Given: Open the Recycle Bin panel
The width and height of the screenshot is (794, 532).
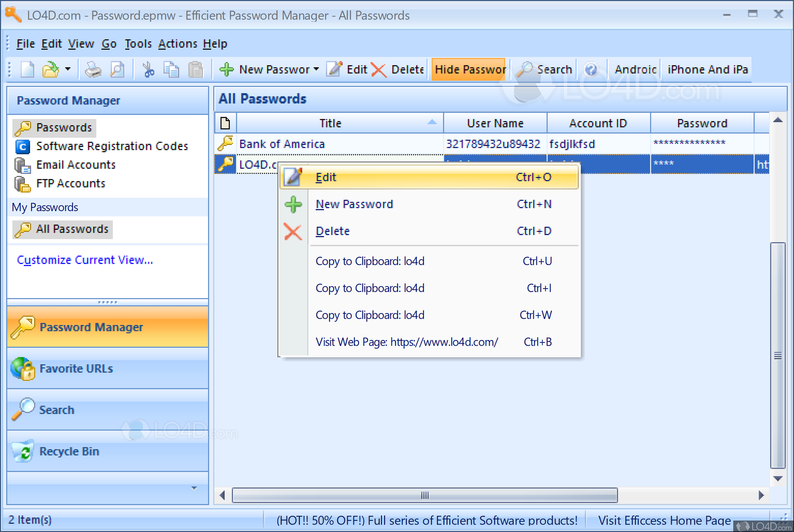Looking at the screenshot, I should pos(69,451).
